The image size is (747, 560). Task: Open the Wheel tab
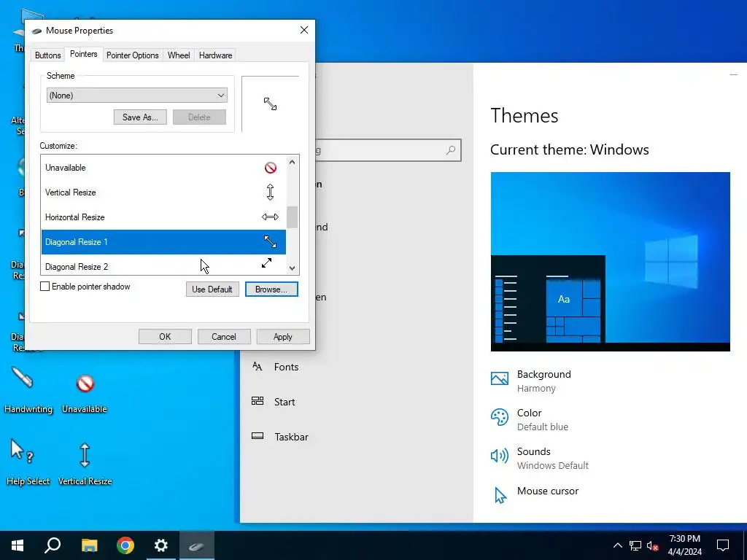point(179,55)
